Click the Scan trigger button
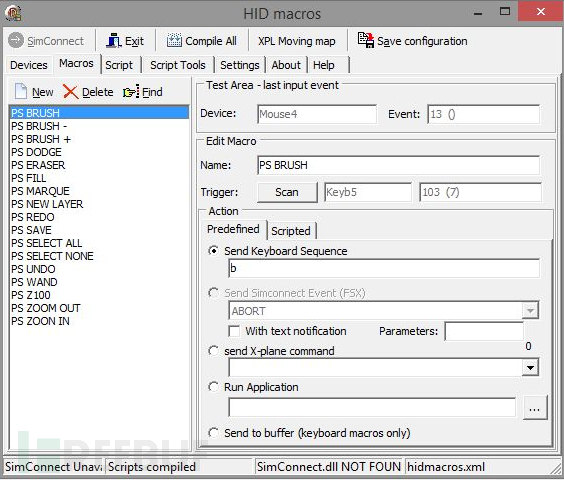 pyautogui.click(x=287, y=192)
